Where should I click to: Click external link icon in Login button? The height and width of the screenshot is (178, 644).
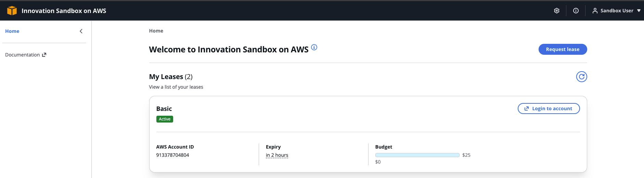(x=527, y=109)
